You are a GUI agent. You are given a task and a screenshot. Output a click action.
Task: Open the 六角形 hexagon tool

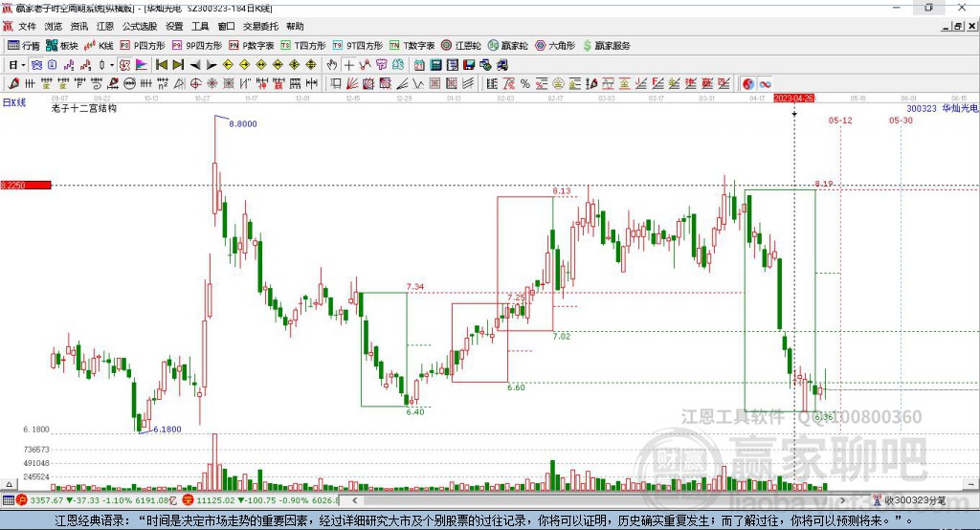point(555,45)
